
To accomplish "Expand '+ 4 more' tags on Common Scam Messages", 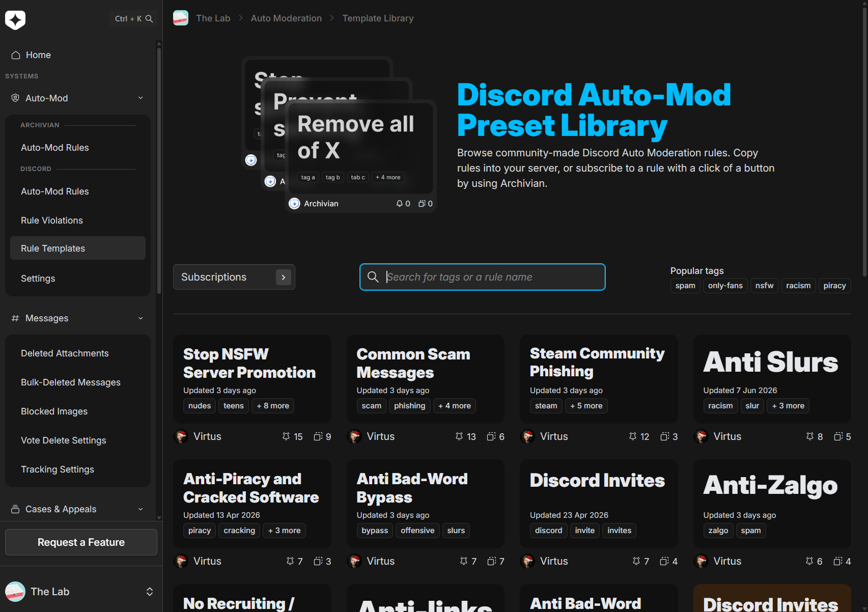I will coord(455,406).
